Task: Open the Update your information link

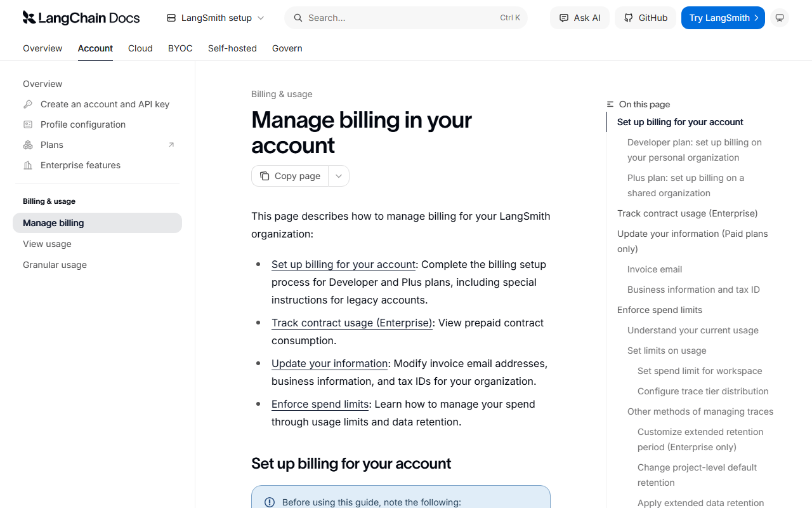Action: pyautogui.click(x=330, y=363)
